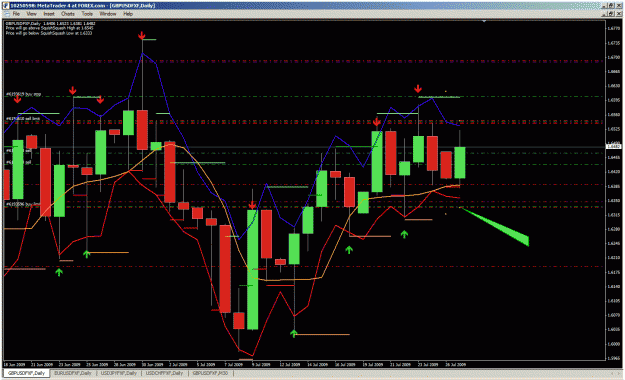
Task: Click the current price tag 1.6482 on axis
Action: pos(613,147)
